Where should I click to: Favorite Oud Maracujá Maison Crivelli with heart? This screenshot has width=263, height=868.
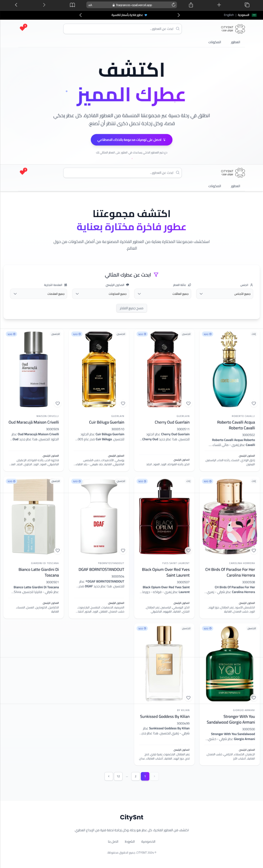coord(58,403)
